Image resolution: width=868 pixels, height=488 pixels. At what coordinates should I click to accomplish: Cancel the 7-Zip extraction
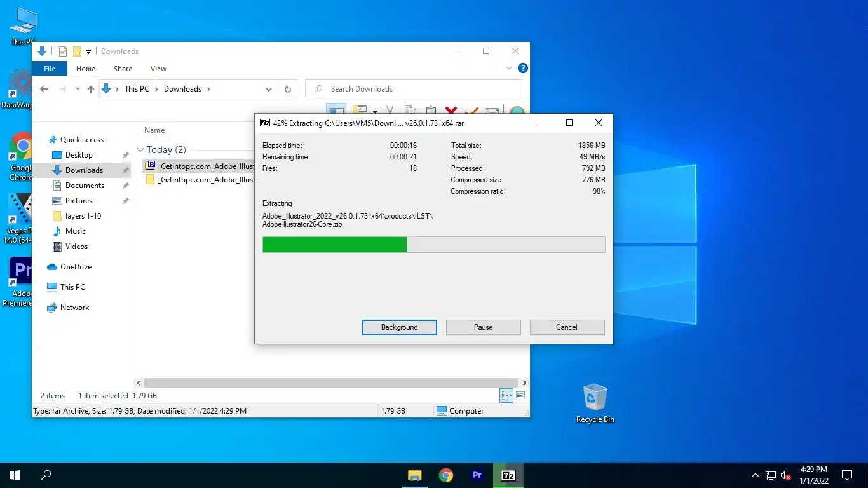[x=567, y=327]
